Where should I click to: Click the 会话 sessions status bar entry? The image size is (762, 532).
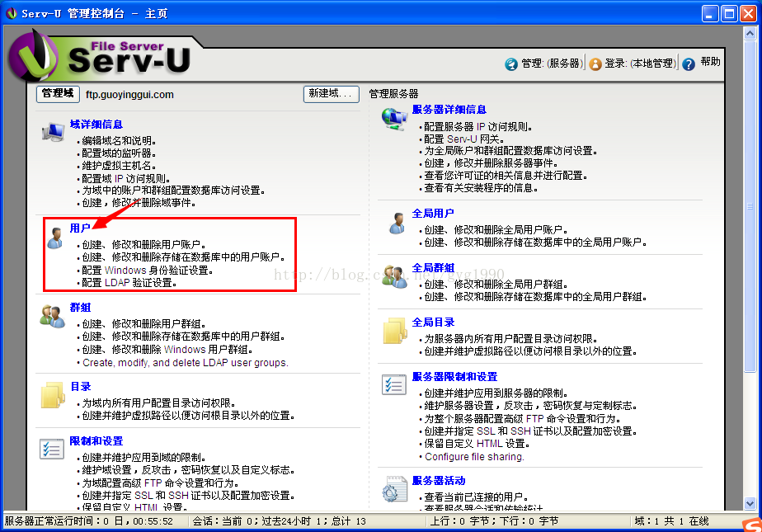279,521
